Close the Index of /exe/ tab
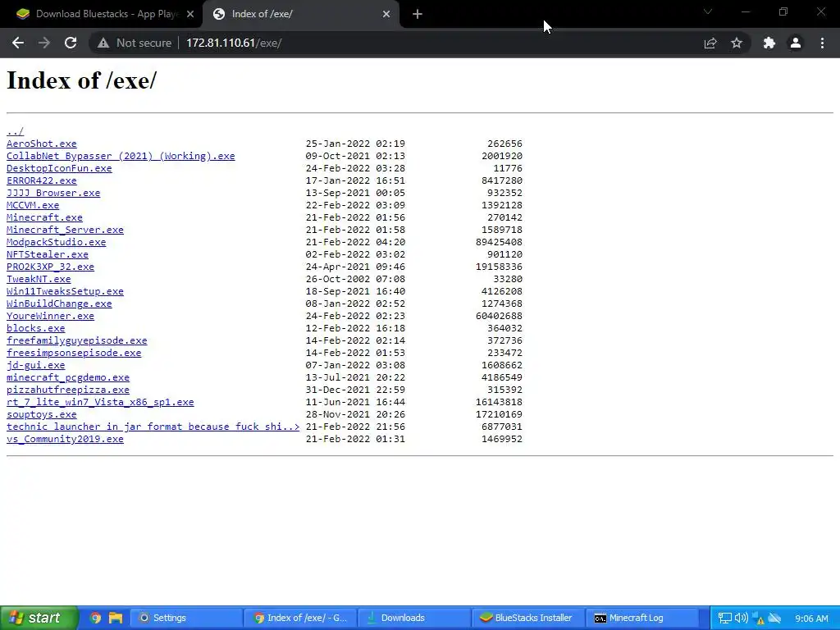 pos(386,15)
